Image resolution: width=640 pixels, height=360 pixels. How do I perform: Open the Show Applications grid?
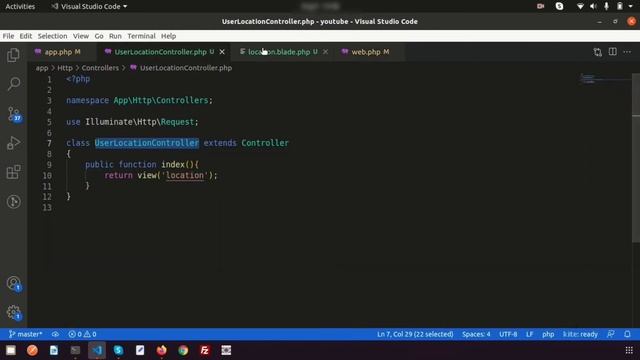[x=629, y=350]
